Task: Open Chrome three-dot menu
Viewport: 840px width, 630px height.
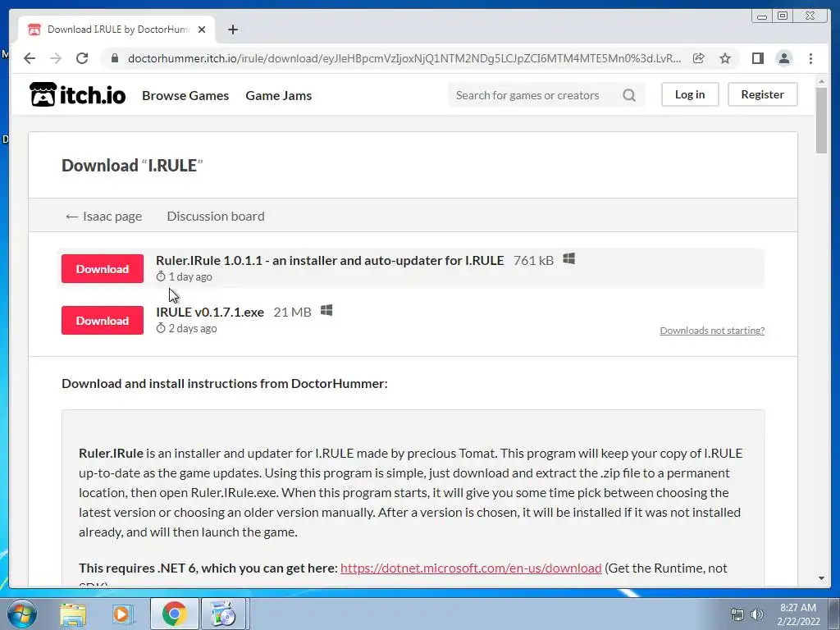Action: pyautogui.click(x=810, y=58)
